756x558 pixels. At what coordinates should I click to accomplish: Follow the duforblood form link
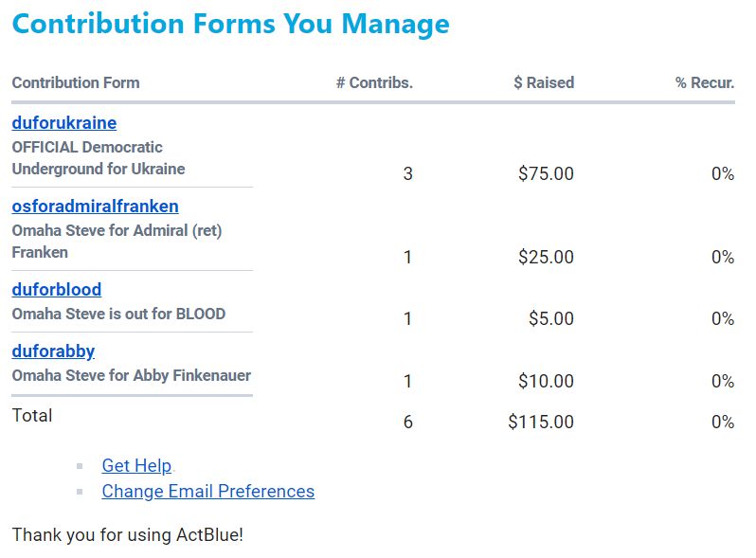click(57, 290)
